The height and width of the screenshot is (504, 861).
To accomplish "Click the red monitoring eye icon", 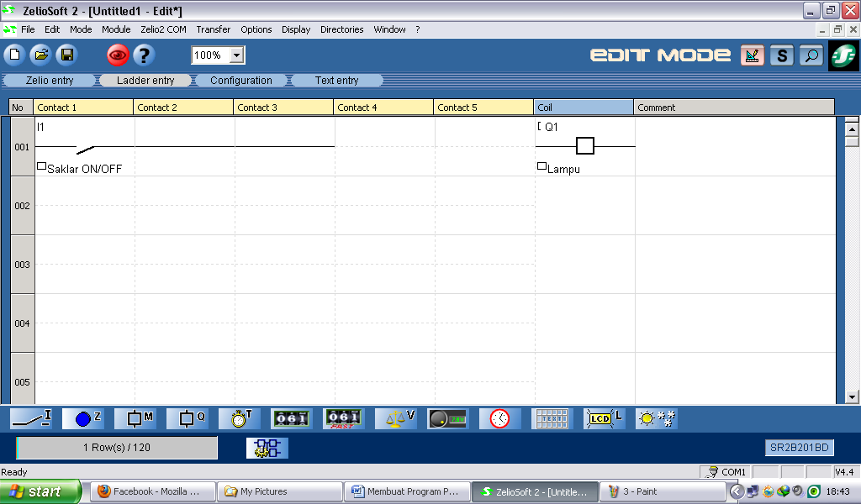I will pos(117,55).
